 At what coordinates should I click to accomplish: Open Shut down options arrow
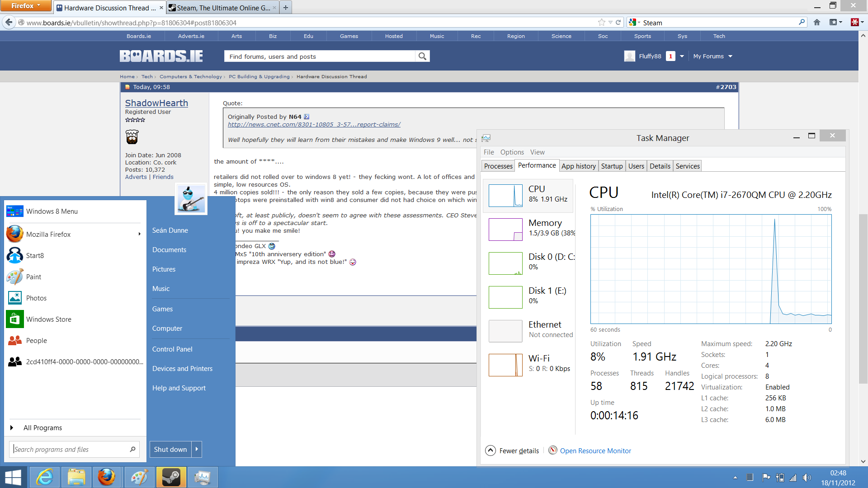(197, 449)
